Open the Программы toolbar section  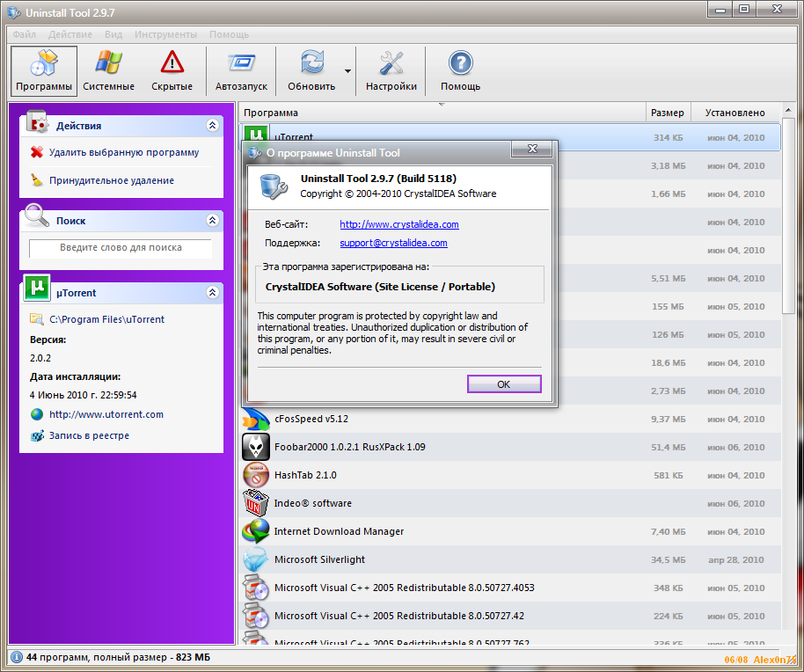point(44,71)
